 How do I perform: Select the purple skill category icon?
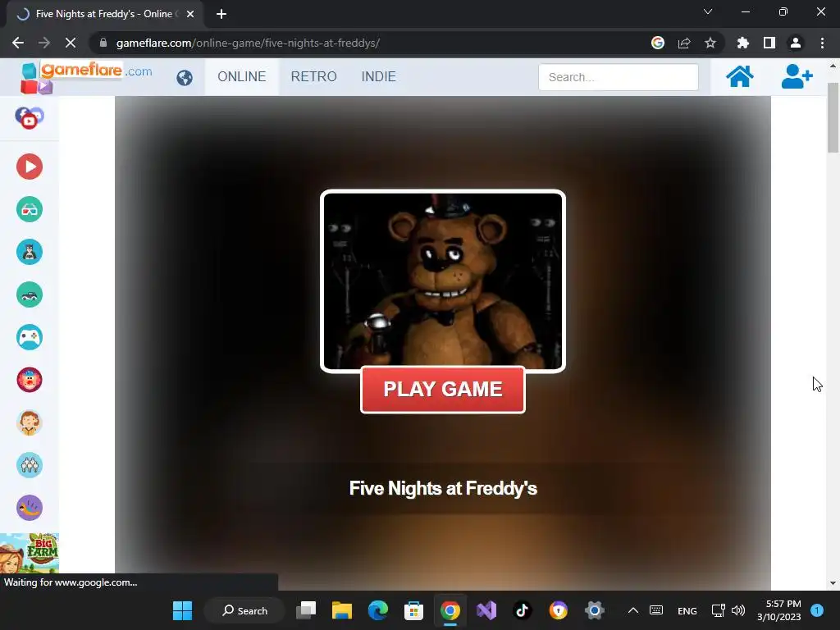pos(30,508)
